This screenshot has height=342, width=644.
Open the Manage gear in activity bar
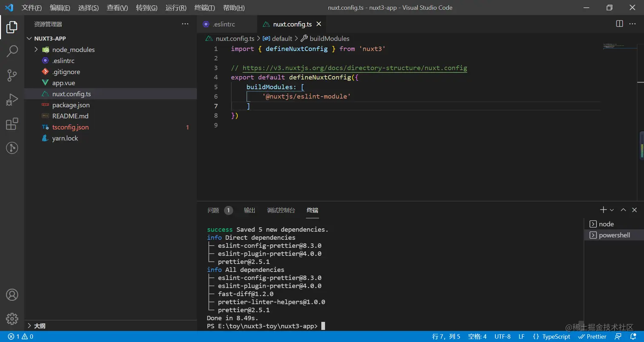pos(12,318)
